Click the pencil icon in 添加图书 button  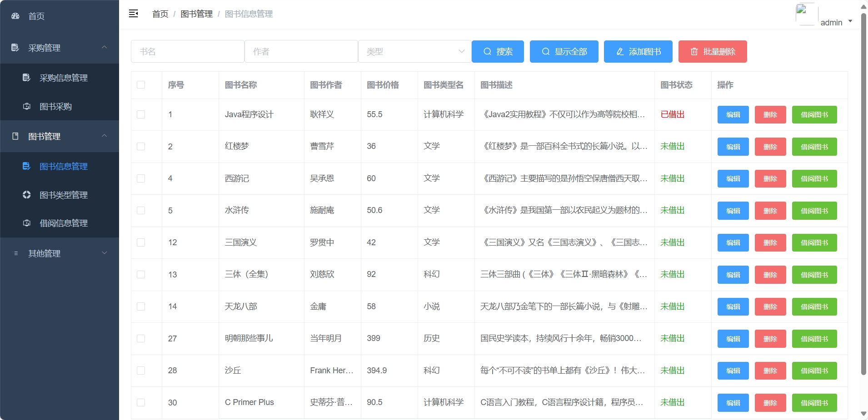pos(620,52)
